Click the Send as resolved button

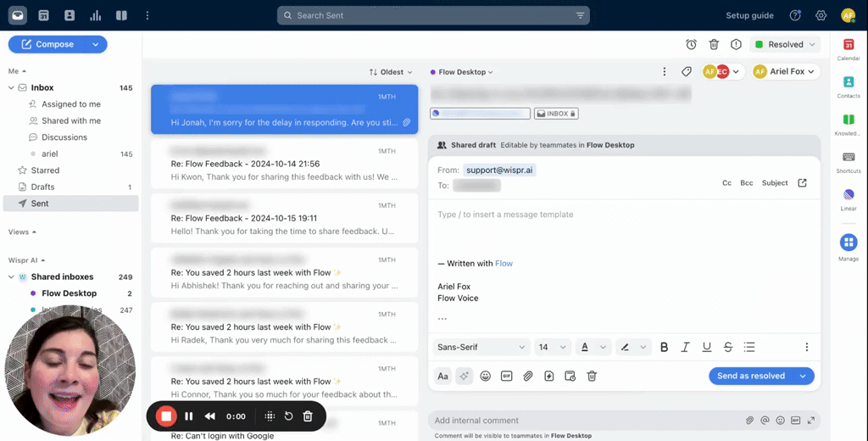coord(751,376)
